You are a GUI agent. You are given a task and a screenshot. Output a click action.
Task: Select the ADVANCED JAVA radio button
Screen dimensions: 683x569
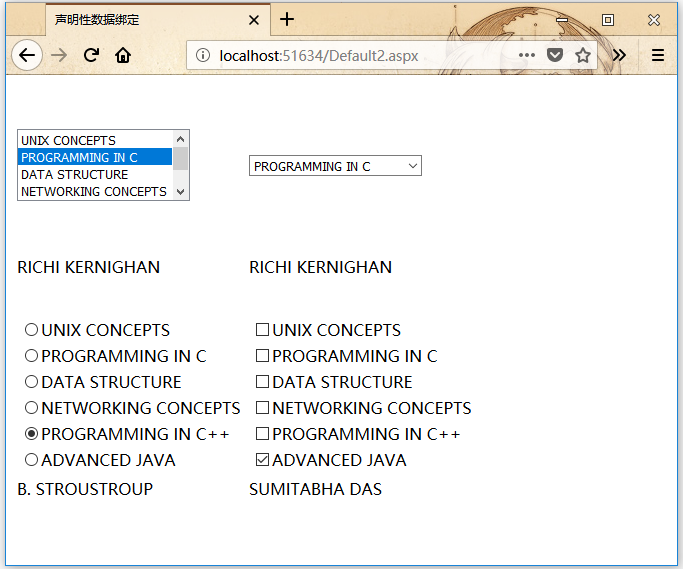(x=31, y=460)
